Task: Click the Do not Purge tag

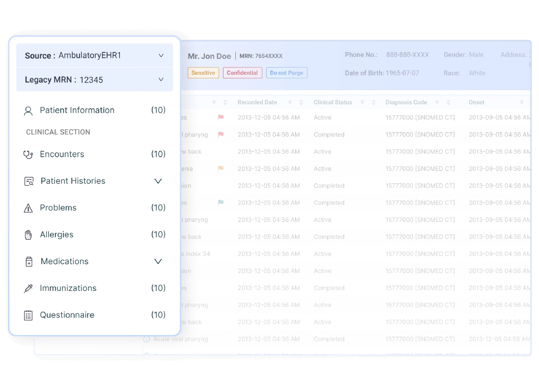Action: pyautogui.click(x=287, y=73)
